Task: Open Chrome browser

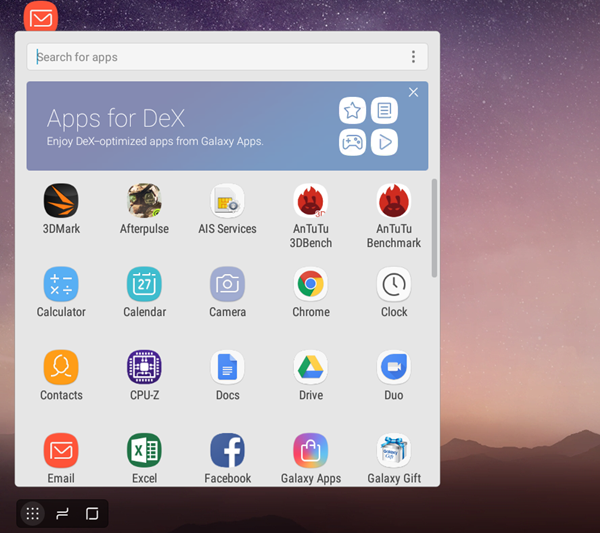Action: (x=311, y=284)
